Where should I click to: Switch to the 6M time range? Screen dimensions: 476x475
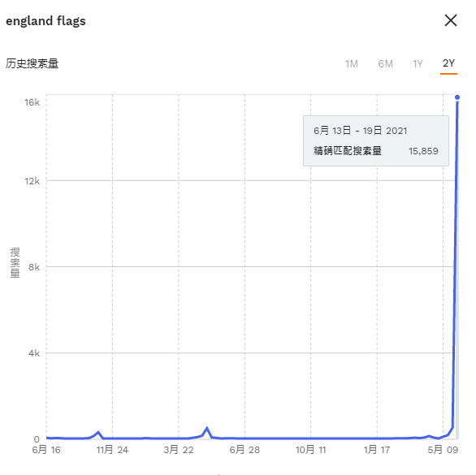386,64
